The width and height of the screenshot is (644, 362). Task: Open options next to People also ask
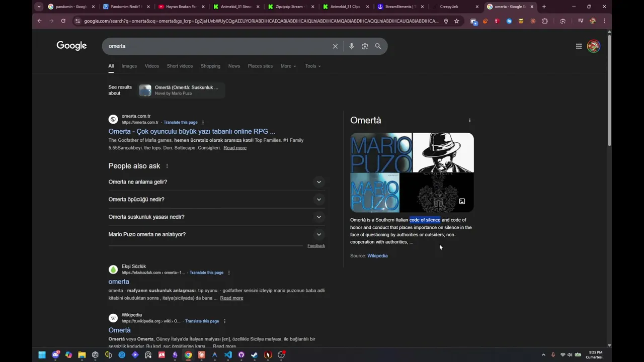[x=167, y=166]
